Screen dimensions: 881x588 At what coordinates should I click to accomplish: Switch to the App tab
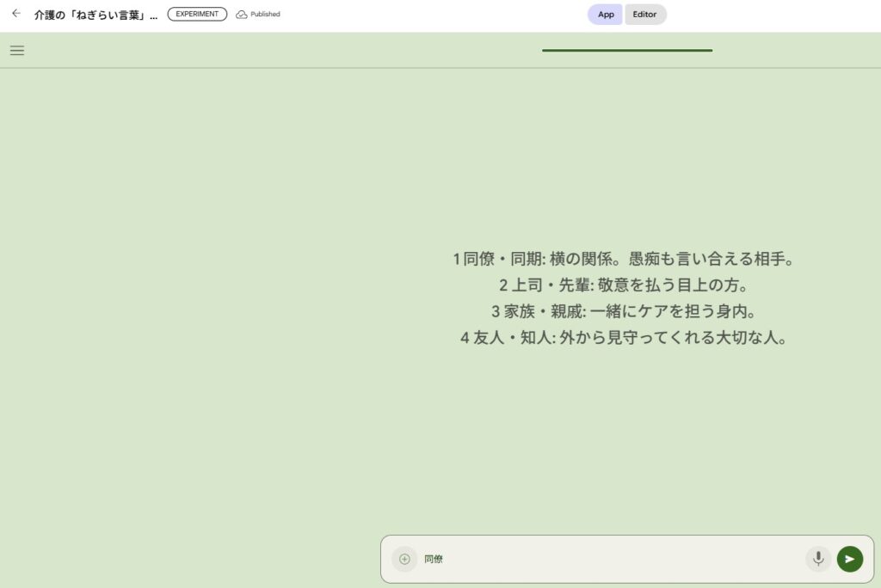(x=606, y=15)
